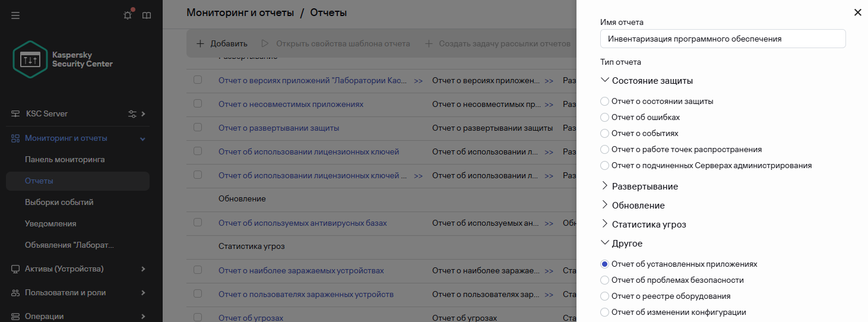The width and height of the screenshot is (868, 322).
Task: Open the help book icon
Action: (x=147, y=15)
